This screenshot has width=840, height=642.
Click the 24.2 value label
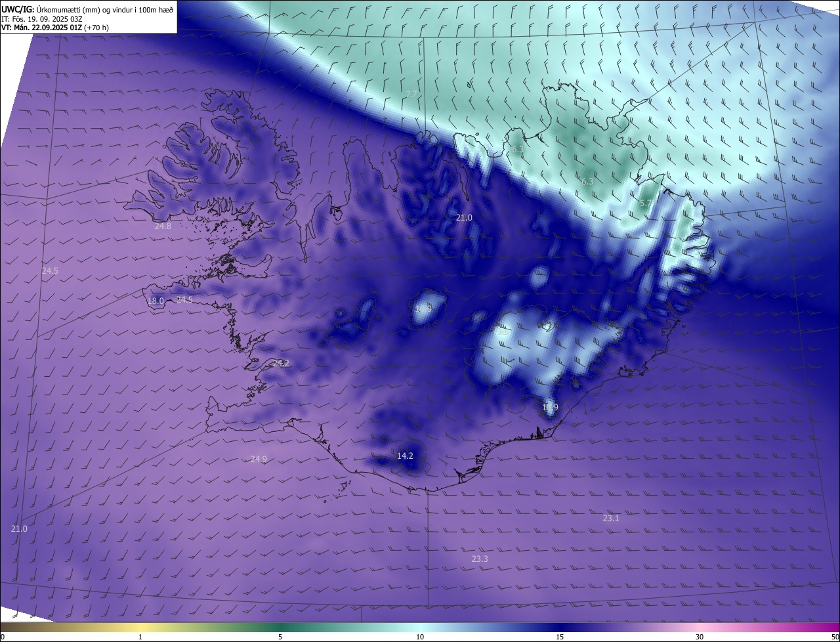click(x=281, y=364)
